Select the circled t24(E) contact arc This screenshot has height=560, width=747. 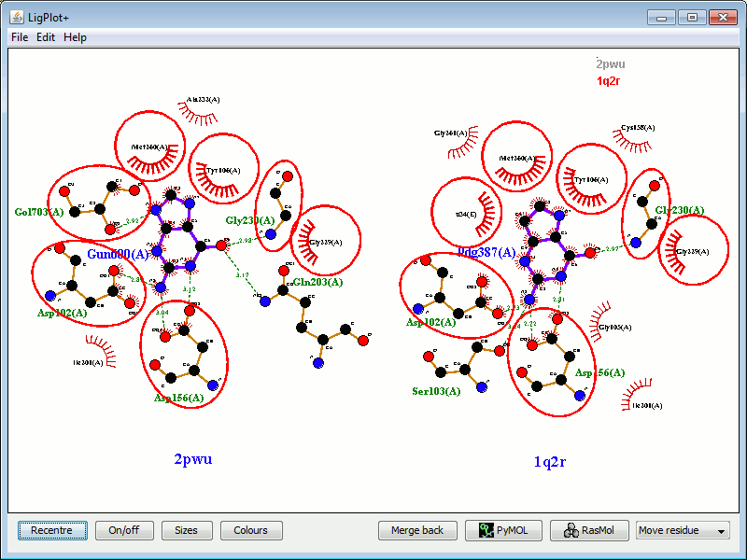click(480, 207)
